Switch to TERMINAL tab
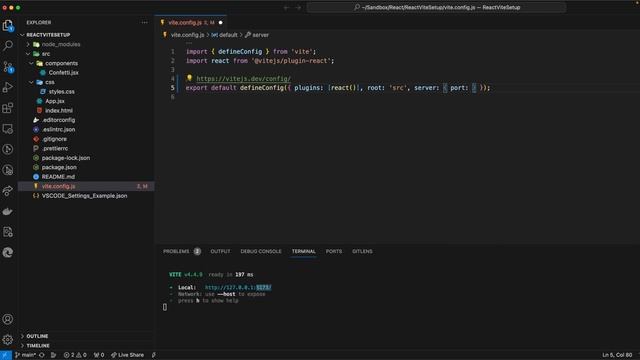The height and width of the screenshot is (360, 640). point(303,251)
